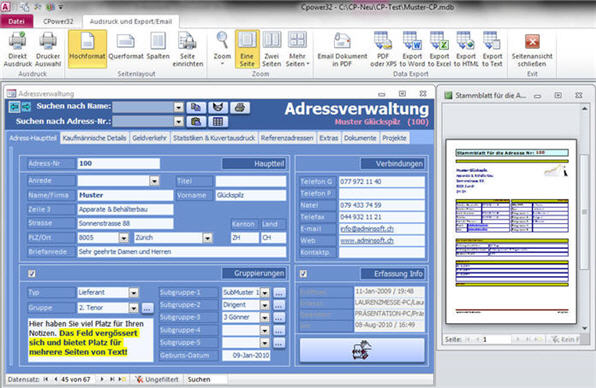The image size is (596, 388).
Task: Open the Anrede dropdown
Action: click(x=154, y=181)
